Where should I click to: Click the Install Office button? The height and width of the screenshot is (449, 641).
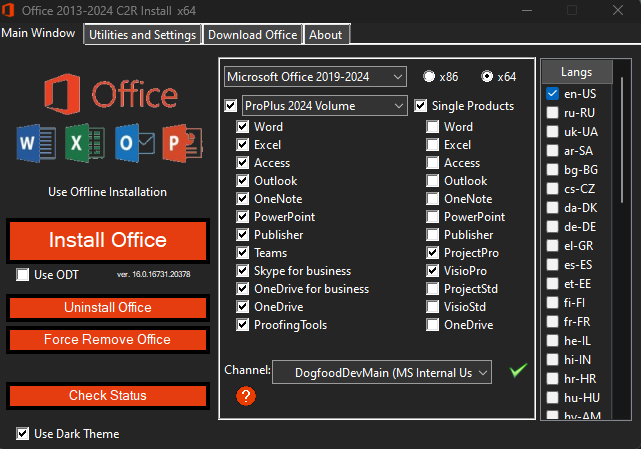tap(108, 240)
